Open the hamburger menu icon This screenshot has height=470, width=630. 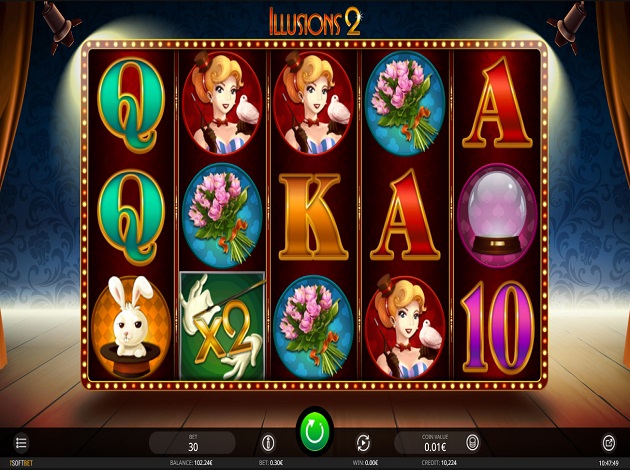21,443
